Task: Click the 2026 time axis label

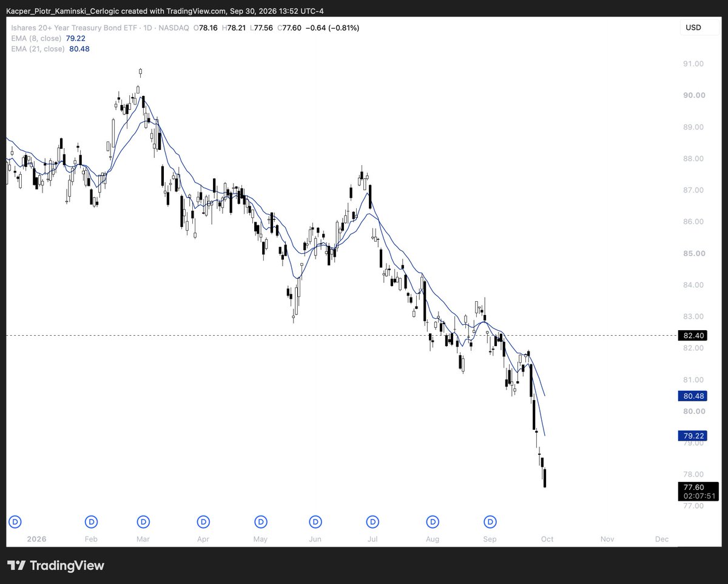Action: point(36,539)
